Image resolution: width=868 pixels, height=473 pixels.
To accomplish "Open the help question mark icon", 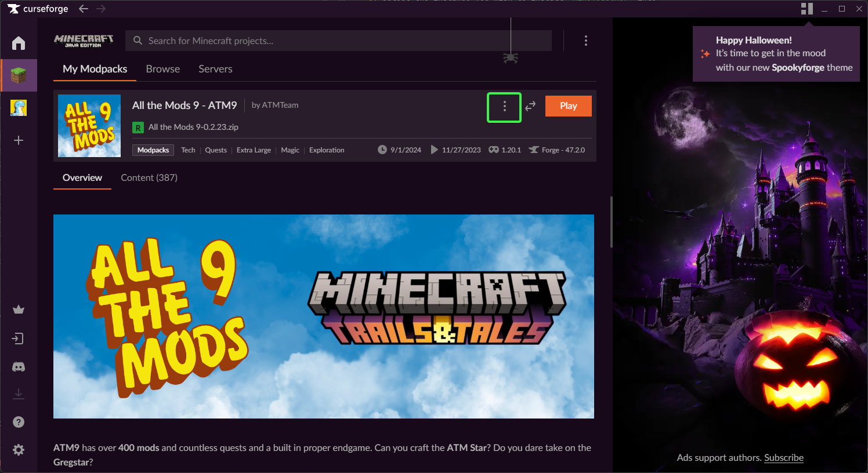I will (x=19, y=422).
